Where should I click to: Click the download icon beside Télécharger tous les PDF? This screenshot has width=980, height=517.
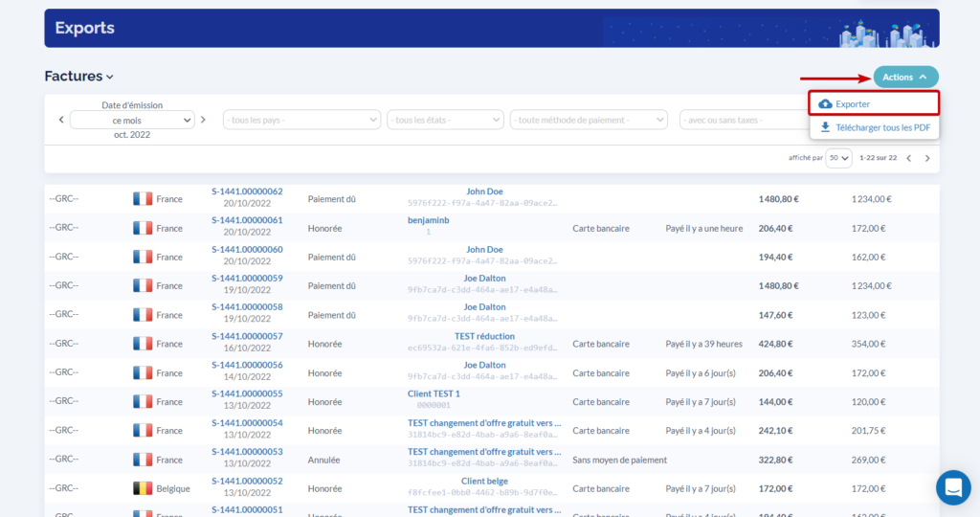click(825, 127)
